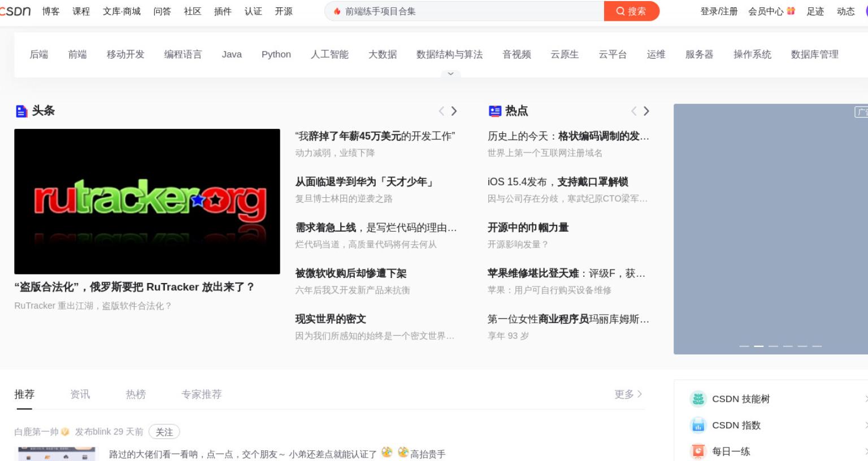Select 音视频 category
The width and height of the screenshot is (868, 461).
coord(517,55)
